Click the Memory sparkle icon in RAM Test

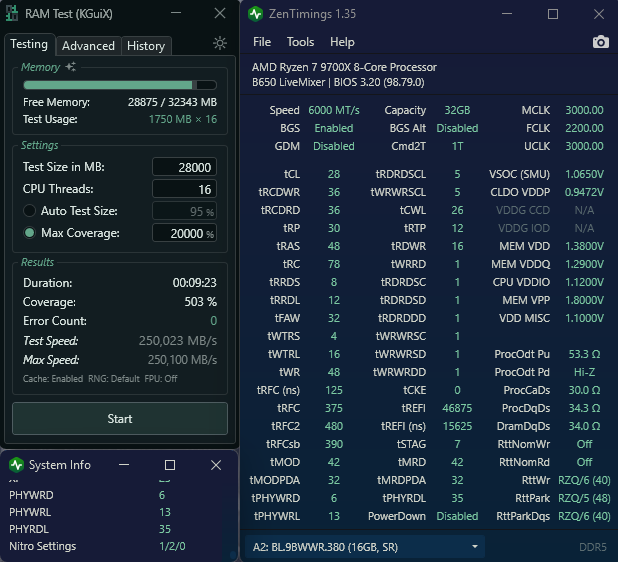[71, 67]
